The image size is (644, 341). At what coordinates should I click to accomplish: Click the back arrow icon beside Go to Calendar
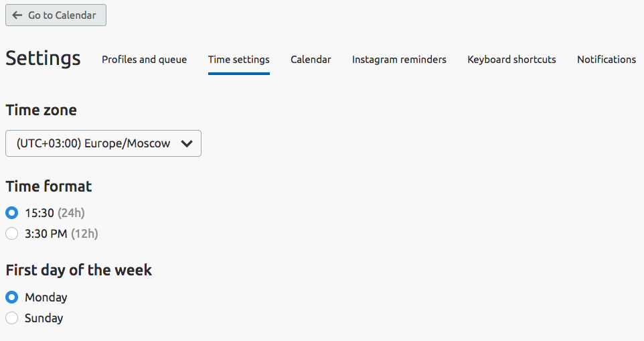coord(17,15)
